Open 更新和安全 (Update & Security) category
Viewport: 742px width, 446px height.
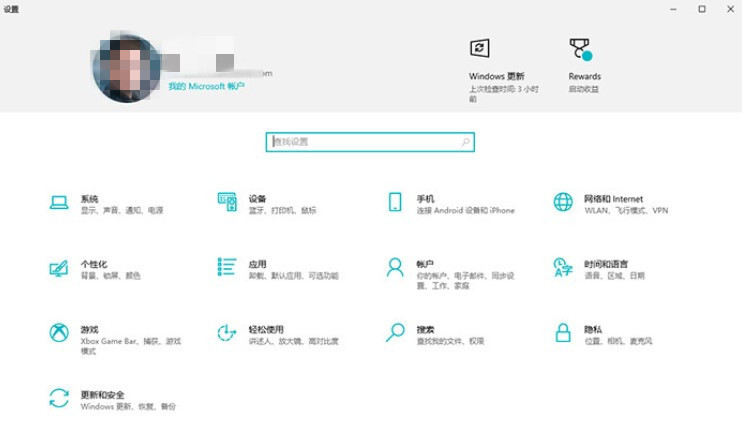pos(59,398)
